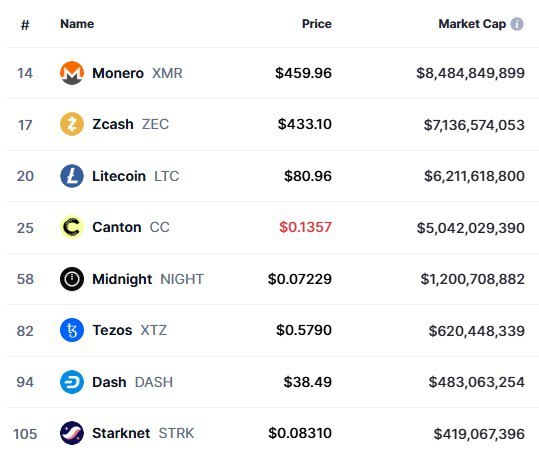Viewport: 539px width, 454px height.
Task: Click the Zcash yellow logo icon
Action: (x=72, y=124)
